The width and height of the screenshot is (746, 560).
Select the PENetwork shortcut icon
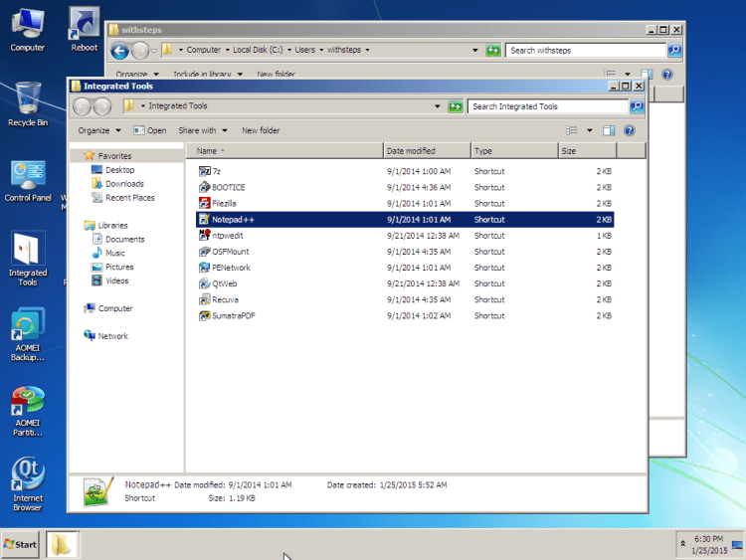tap(205, 268)
